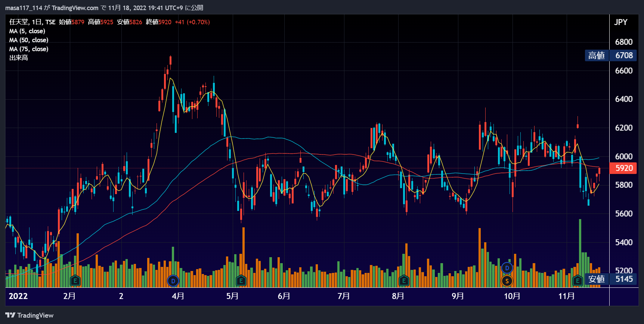Select the earnings E marker near 8月
The image size is (644, 324).
click(404, 280)
